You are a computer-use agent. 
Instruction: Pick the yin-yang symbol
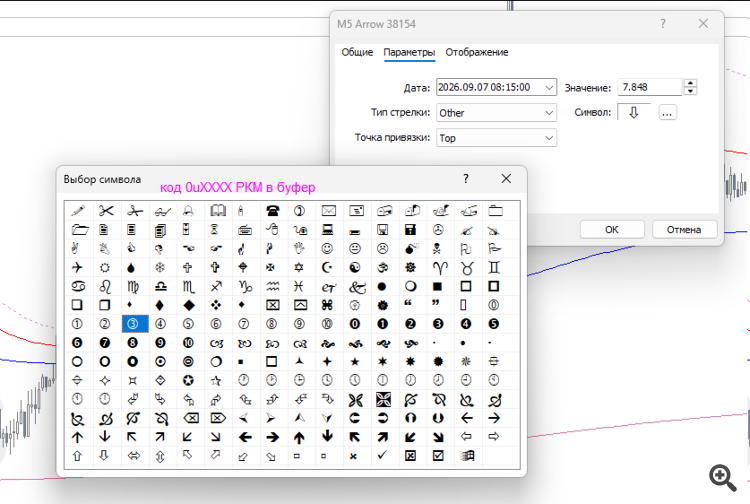(355, 267)
